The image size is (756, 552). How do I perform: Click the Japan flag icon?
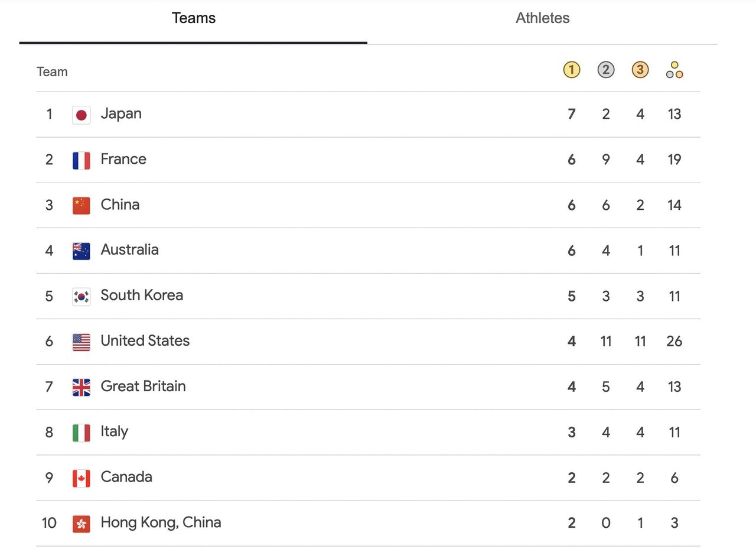click(82, 115)
